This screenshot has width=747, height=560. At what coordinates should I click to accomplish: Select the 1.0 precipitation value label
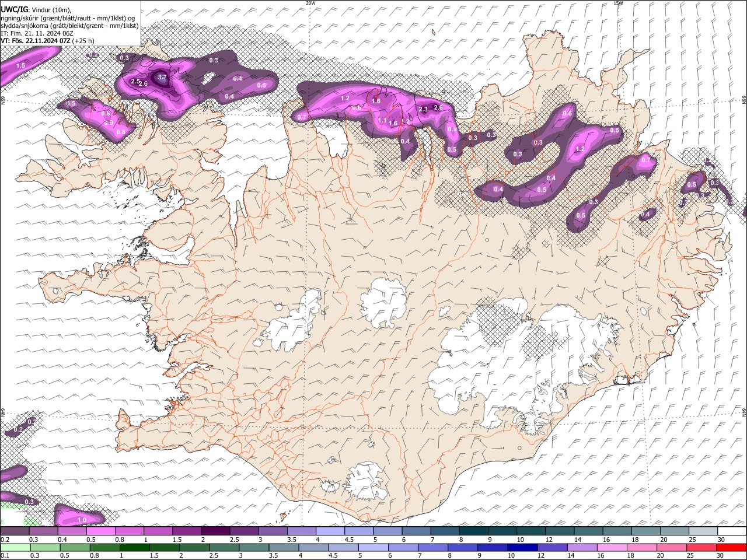pos(82,520)
